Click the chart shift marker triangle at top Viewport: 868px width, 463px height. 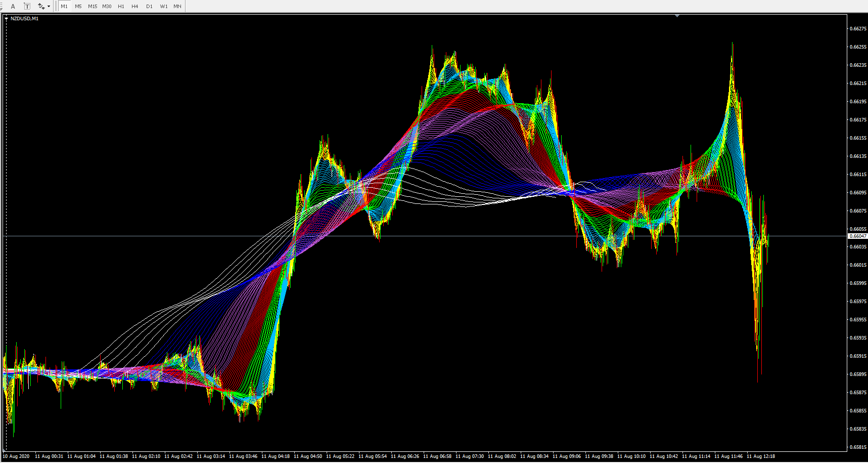point(677,16)
